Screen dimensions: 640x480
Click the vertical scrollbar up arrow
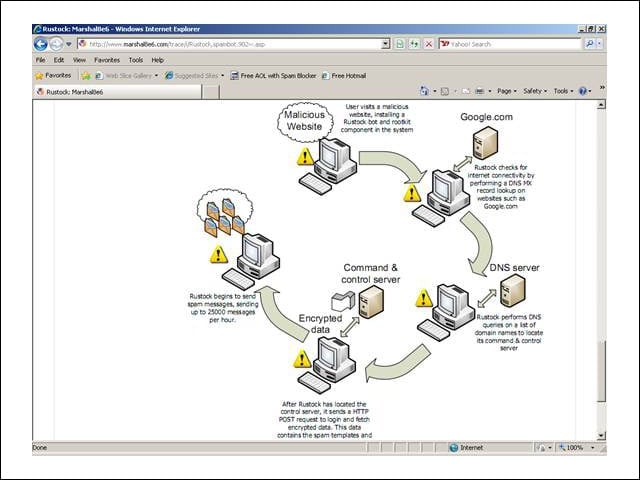601,105
